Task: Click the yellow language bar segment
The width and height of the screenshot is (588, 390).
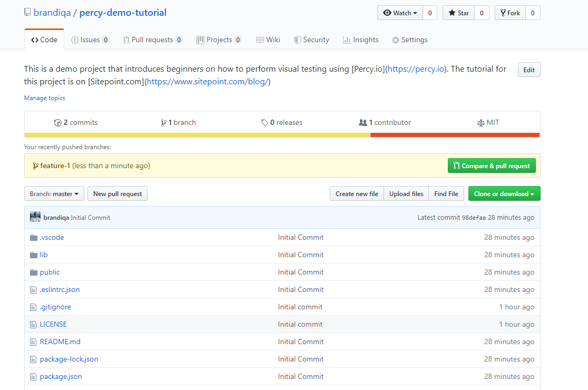Action: click(197, 135)
